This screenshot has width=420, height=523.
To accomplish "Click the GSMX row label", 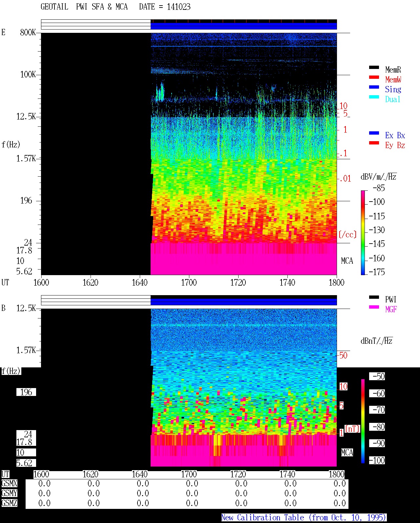I will click(9, 484).
